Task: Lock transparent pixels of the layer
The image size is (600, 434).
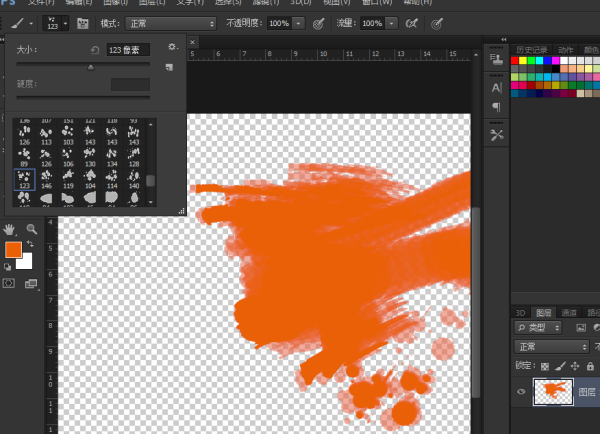Action: [545, 366]
